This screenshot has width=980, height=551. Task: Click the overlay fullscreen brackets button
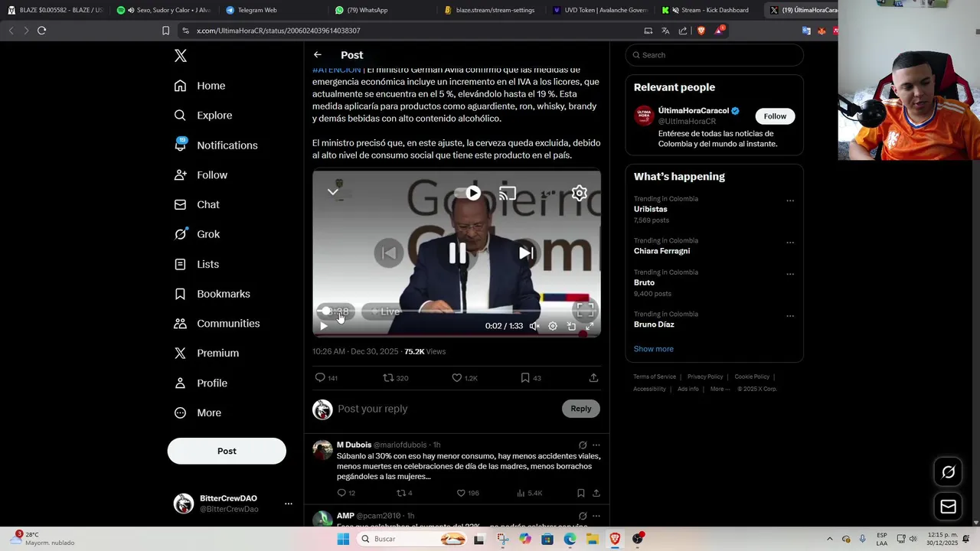[585, 311]
